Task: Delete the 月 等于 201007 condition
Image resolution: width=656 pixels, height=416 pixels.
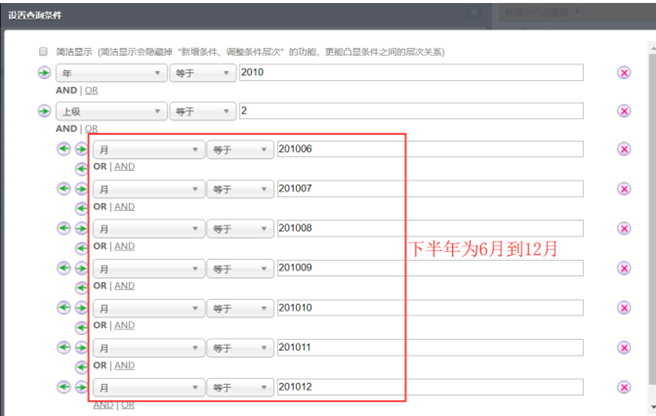Action: point(624,189)
